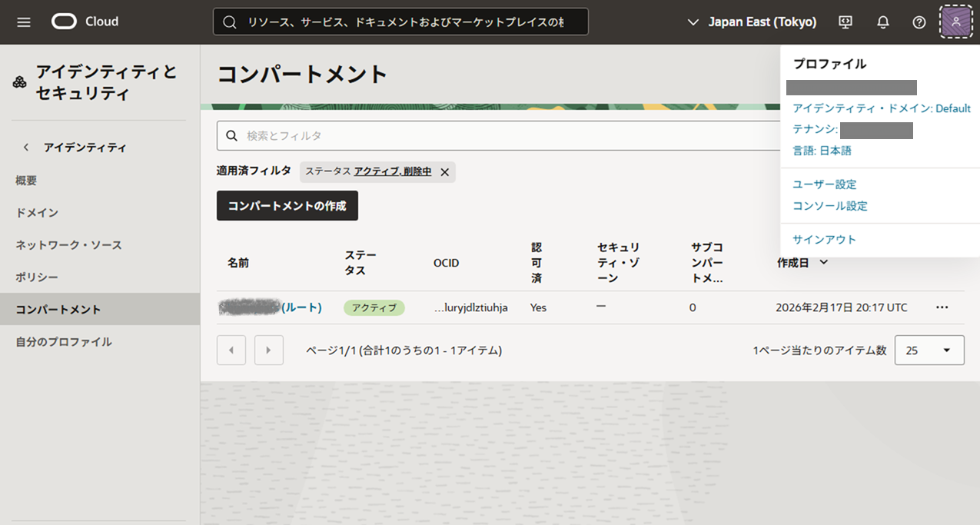This screenshot has width=980, height=525.
Task: Click the global resource search box
Action: click(x=404, y=22)
